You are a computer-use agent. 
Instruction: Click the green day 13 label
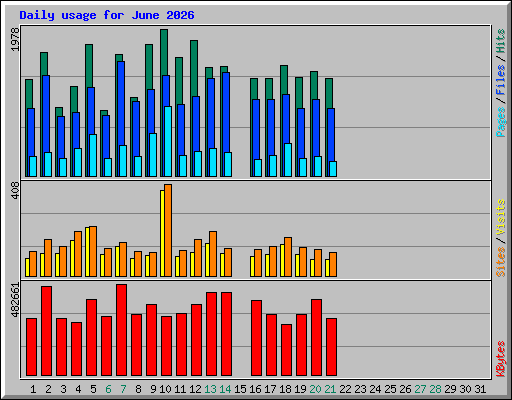point(210,389)
